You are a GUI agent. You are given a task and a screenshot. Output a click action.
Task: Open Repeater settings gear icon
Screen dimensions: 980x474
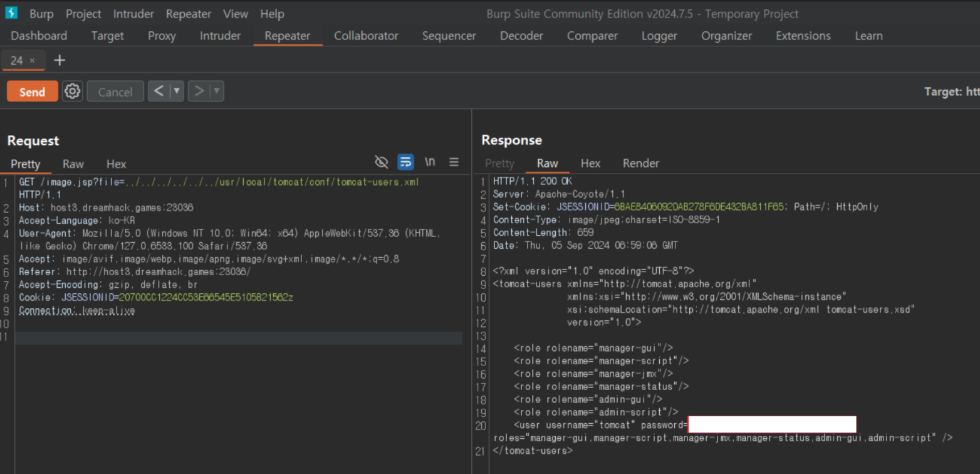click(73, 92)
